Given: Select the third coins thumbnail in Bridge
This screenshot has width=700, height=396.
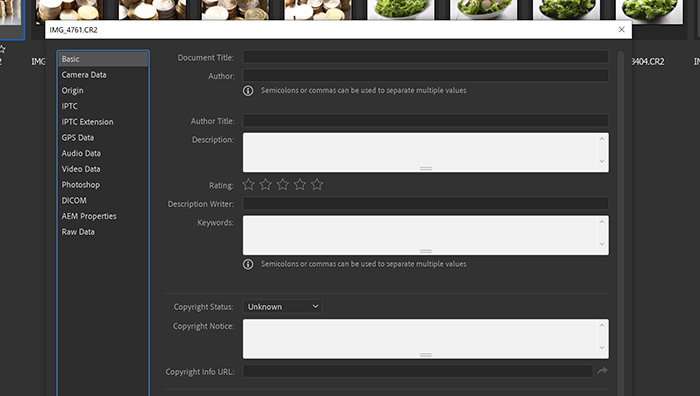Looking at the screenshot, I should tap(235, 10).
